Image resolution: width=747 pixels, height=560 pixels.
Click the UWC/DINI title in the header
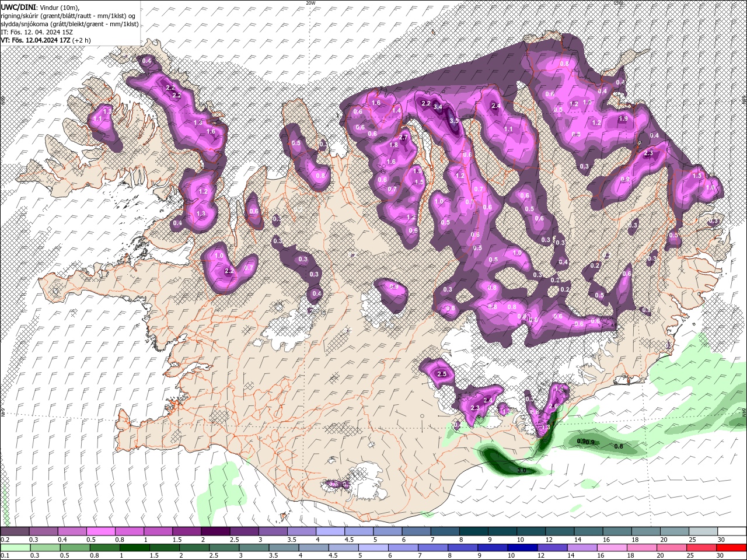point(18,6)
